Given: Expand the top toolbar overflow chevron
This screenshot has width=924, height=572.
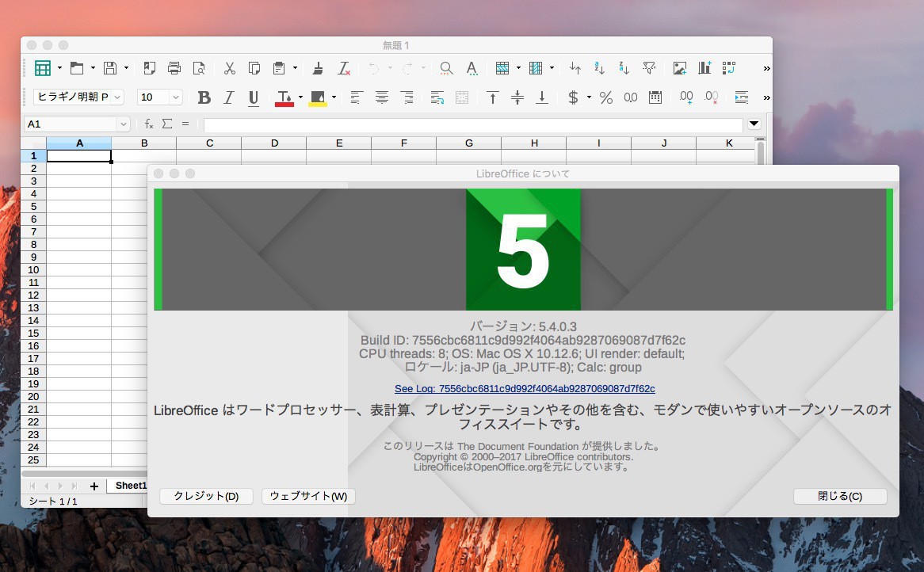Looking at the screenshot, I should pos(766,68).
